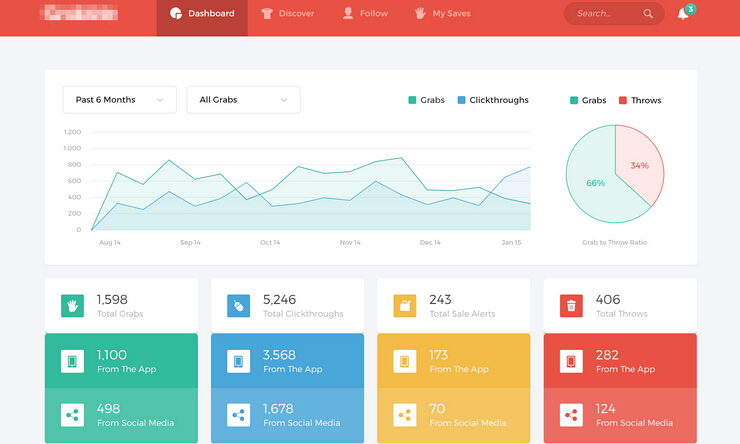Click the Jan 15 axis label

click(x=511, y=243)
